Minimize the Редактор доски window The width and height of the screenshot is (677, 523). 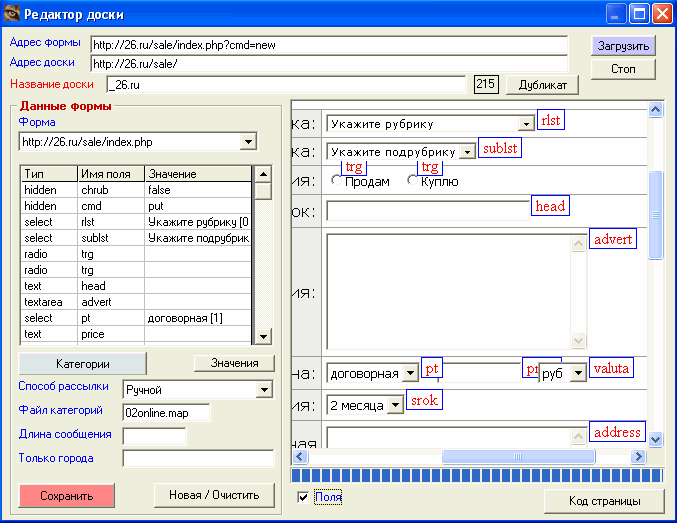[x=615, y=14]
